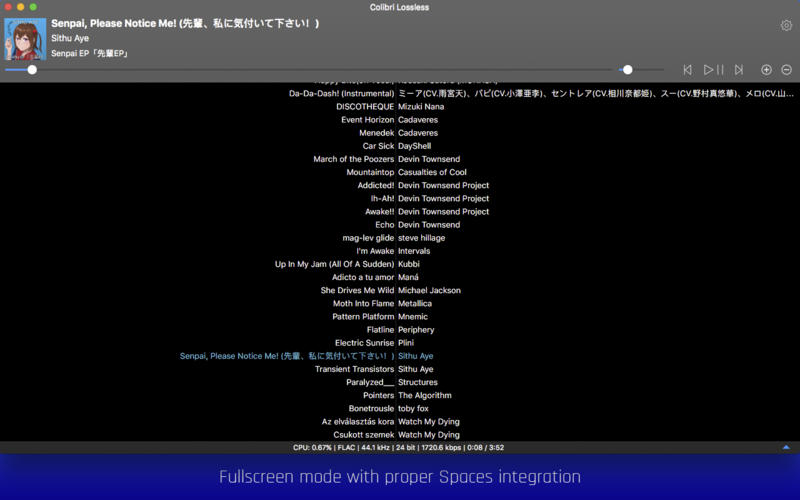Screen dimensions: 800x500
Task: Click artist Plini
Action: click(x=406, y=343)
